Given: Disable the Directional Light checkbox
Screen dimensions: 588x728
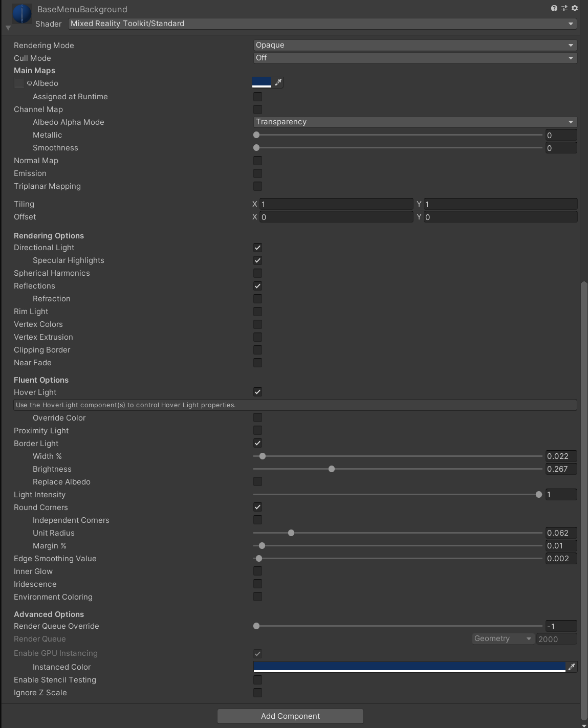Looking at the screenshot, I should pos(257,247).
